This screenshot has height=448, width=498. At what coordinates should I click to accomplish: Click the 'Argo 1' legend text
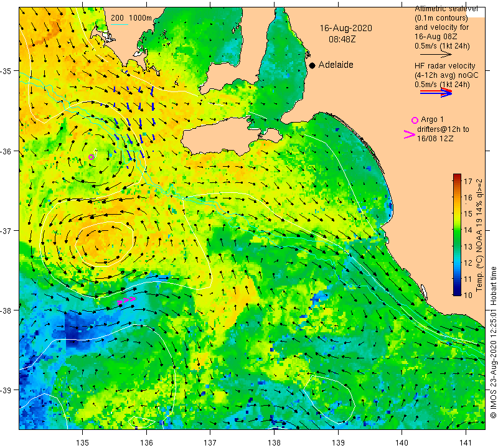[432, 119]
